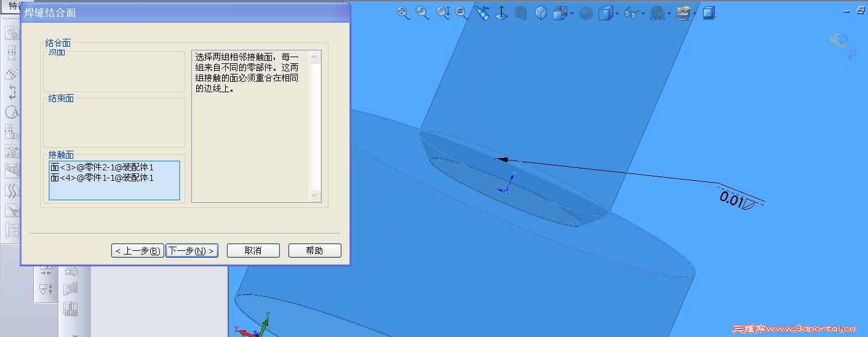The height and width of the screenshot is (337, 868).
Task: Toggle the Section View icon
Action: tap(521, 13)
